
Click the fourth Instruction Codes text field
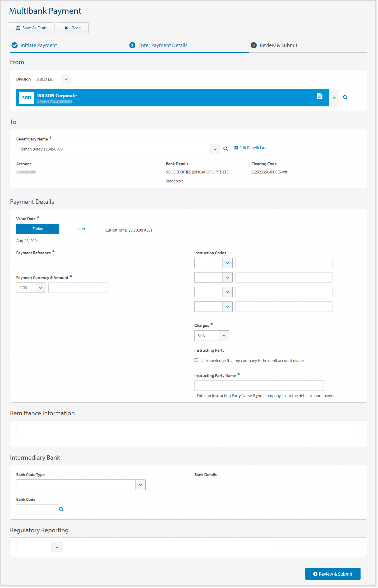click(284, 307)
